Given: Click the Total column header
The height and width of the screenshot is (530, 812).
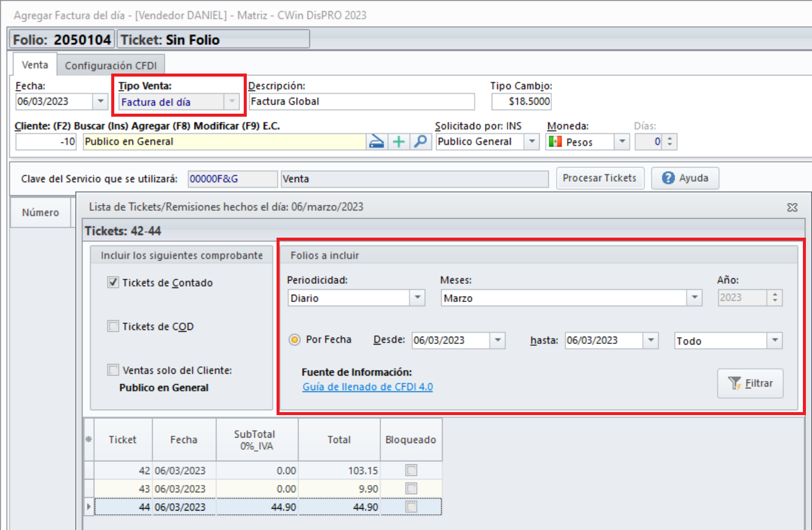Looking at the screenshot, I should [339, 439].
